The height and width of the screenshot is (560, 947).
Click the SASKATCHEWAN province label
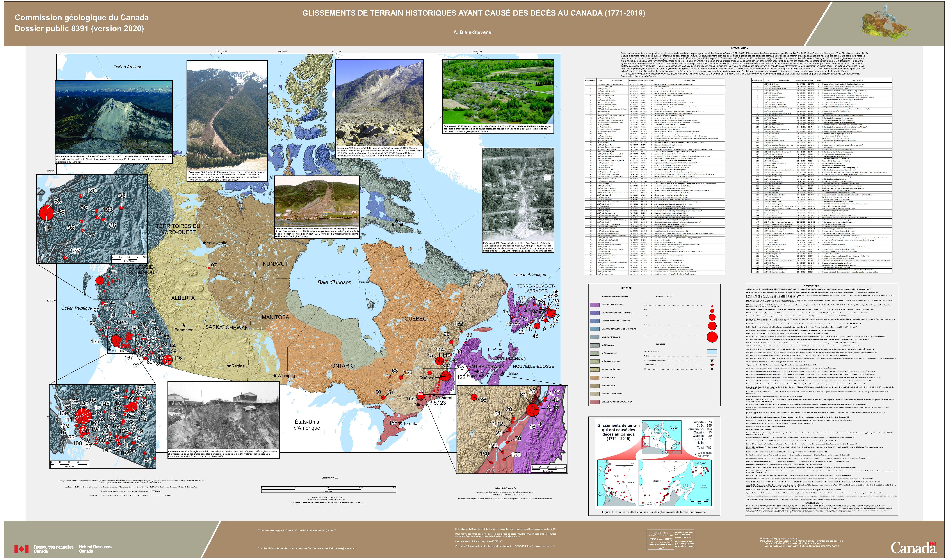click(227, 327)
